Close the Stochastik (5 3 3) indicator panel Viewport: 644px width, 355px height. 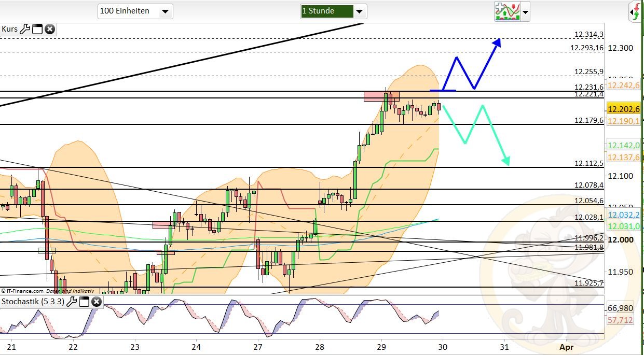tap(97, 301)
